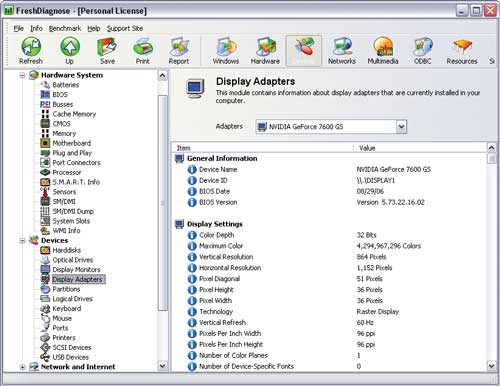This screenshot has height=386, width=500.
Task: Select Sensors tree item
Action: 64,192
